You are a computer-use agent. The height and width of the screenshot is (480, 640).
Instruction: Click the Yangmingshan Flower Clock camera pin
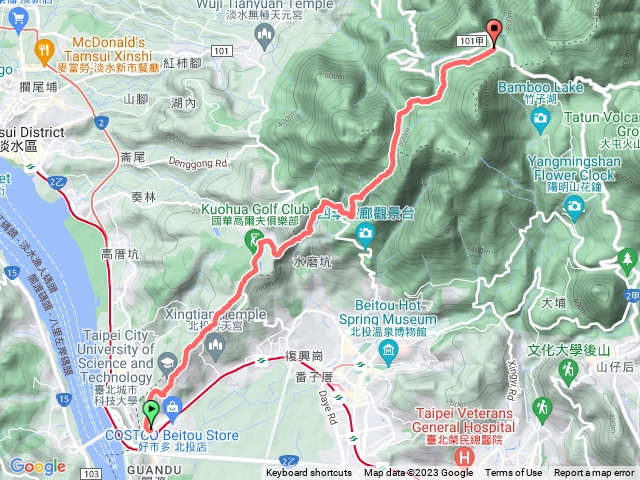click(574, 207)
